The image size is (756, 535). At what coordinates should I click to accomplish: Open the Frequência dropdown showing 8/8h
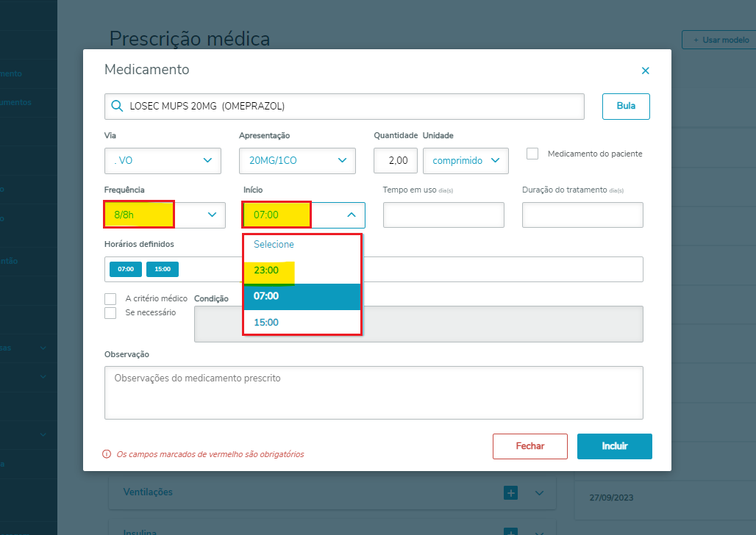click(165, 215)
